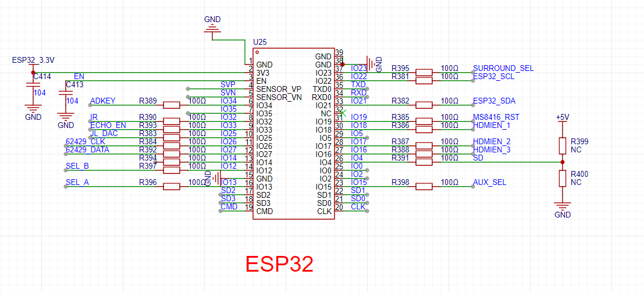Click the red junction dot under ESP32_3.3V
This screenshot has width=644, height=292.
[33, 72]
